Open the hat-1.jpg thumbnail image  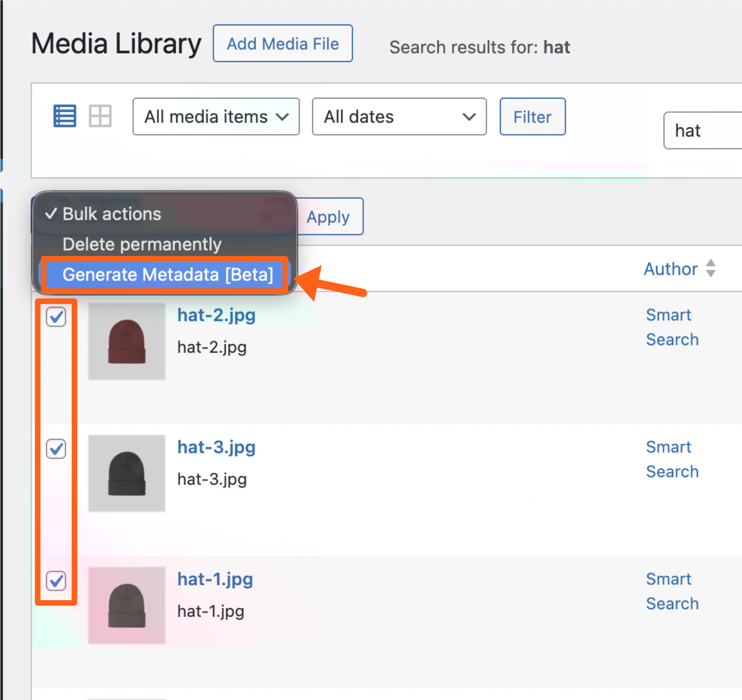coord(127,605)
